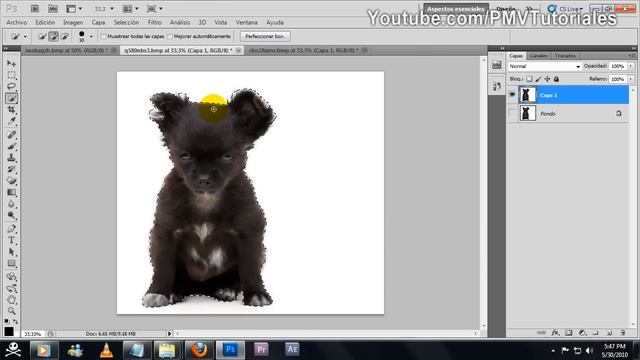Select the Fondo layer thumbnail
The height and width of the screenshot is (360, 640).
527,113
